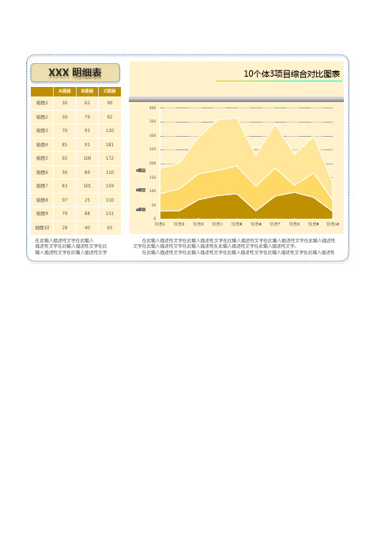Viewport: 392px width, 555px height.
Task: Select the value 28 in 销售10 row
Action: [65, 228]
